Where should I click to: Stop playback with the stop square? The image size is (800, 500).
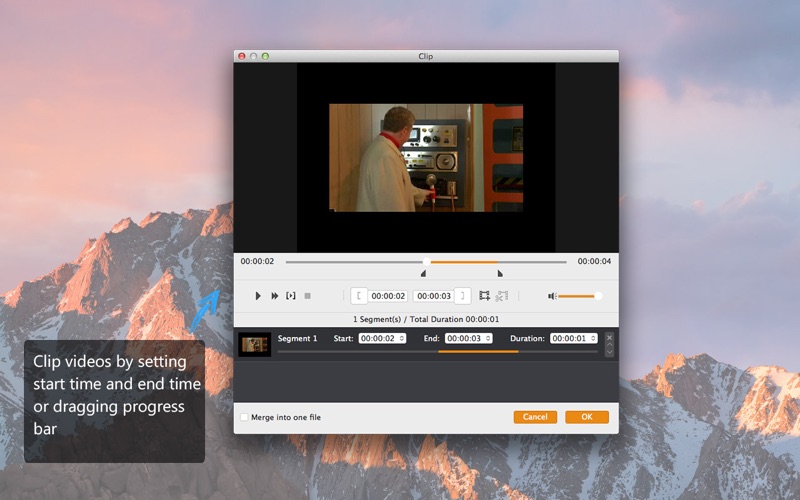[x=308, y=296]
